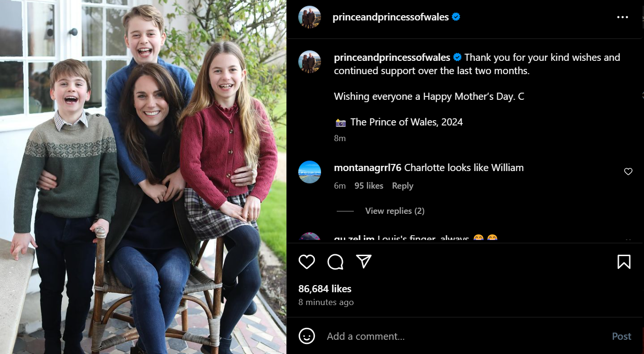Open comments with the speech bubble icon
The width and height of the screenshot is (644, 354).
click(x=335, y=262)
